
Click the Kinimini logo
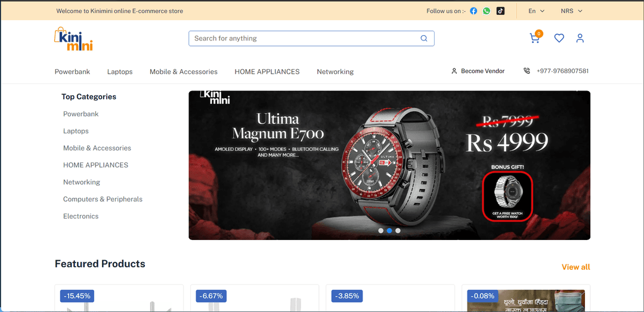click(x=74, y=38)
